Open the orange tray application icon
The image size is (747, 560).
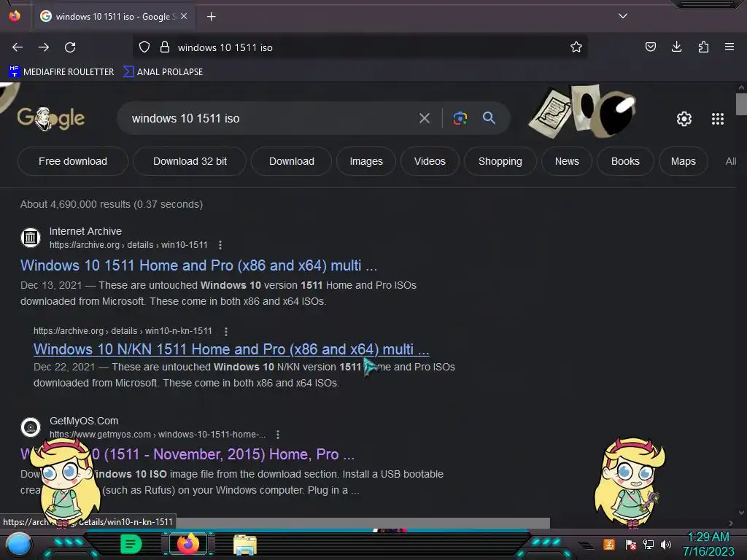pyautogui.click(x=609, y=544)
